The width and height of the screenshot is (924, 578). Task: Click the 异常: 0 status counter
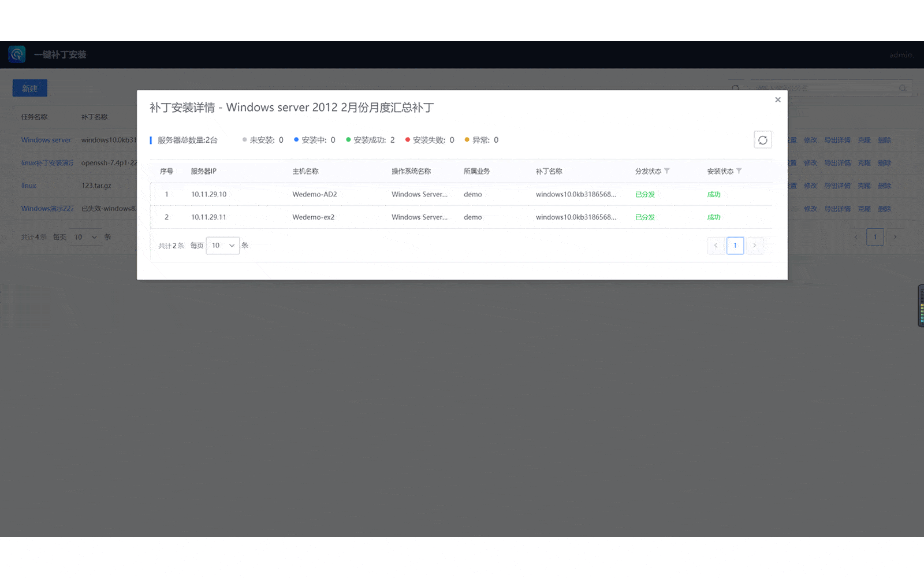click(x=482, y=140)
